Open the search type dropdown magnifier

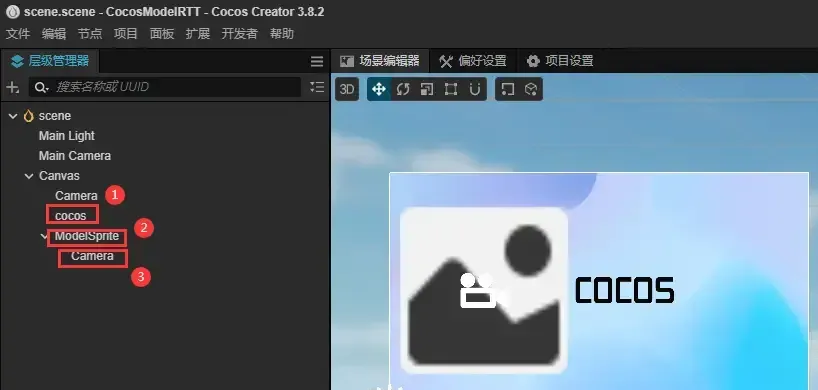(x=42, y=88)
